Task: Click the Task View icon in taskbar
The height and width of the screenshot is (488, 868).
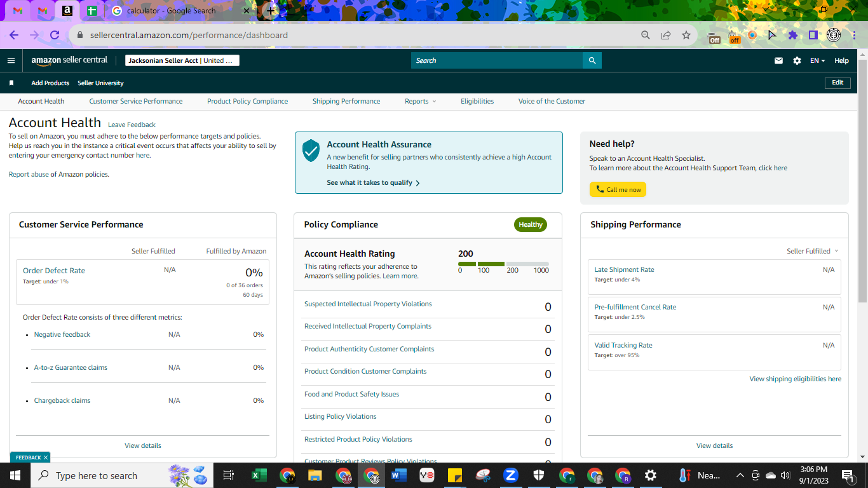Action: 229,475
